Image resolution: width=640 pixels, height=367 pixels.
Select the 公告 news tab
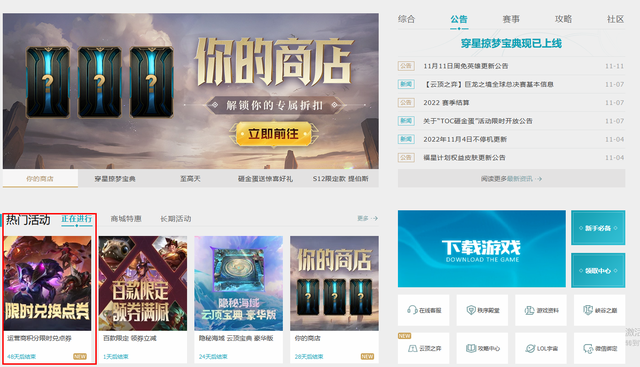(x=459, y=19)
